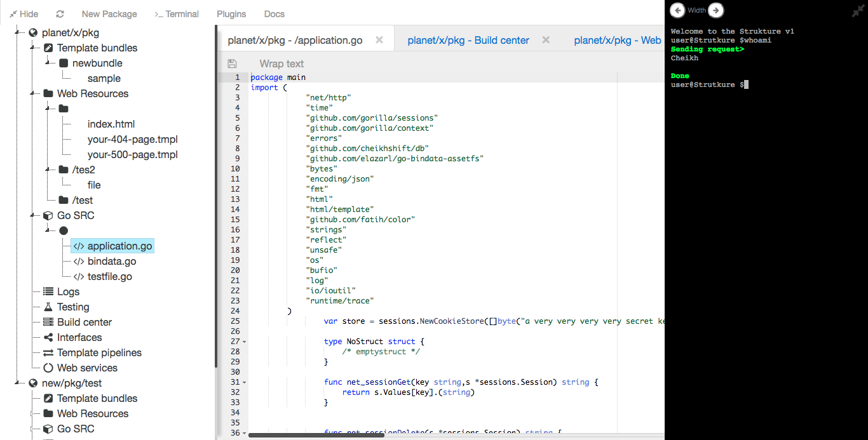The image size is (868, 440).
Task: Click the globe icon beside planet/x/pkg
Action: point(34,33)
